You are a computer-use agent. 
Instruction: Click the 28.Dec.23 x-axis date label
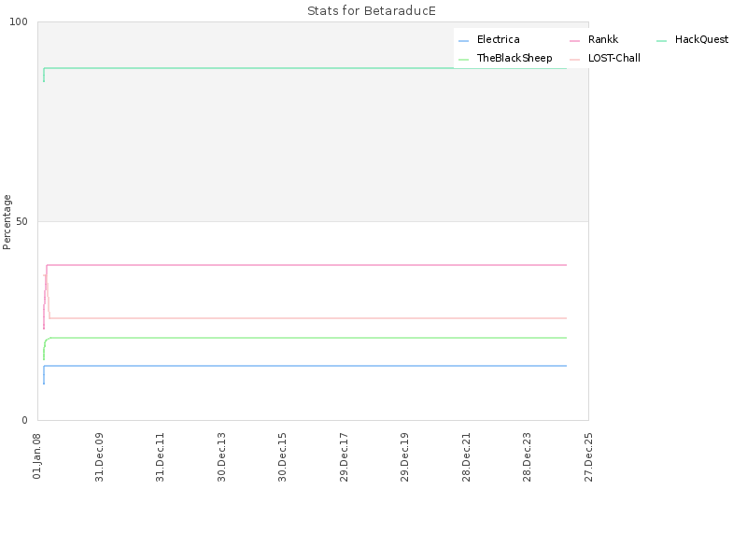(527, 457)
